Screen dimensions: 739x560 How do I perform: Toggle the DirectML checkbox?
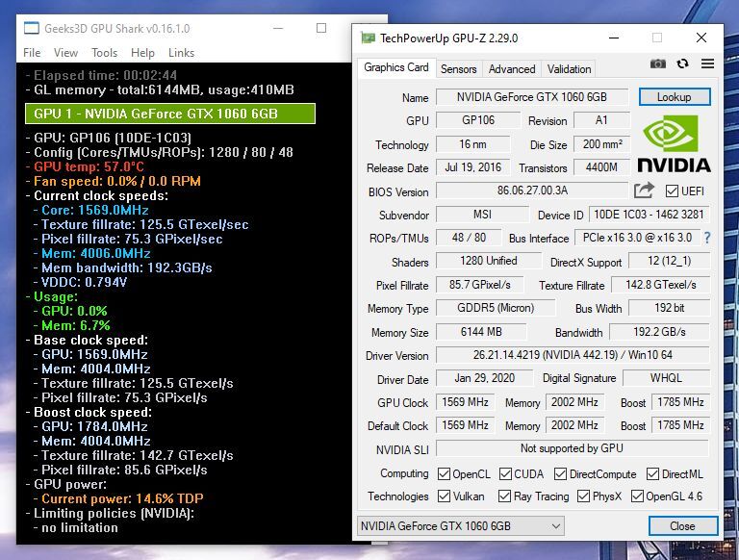[x=652, y=473]
